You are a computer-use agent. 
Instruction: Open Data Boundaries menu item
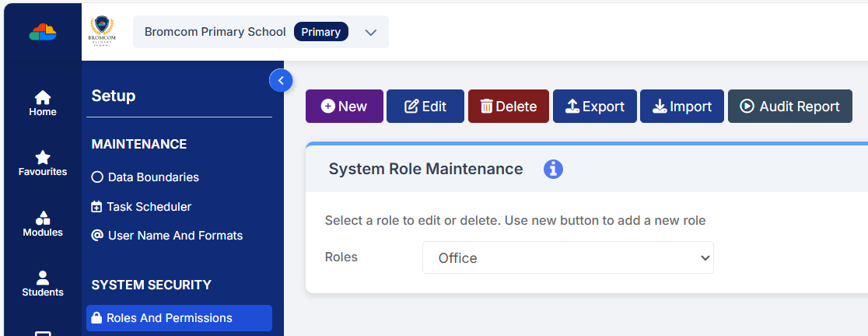pos(152,177)
